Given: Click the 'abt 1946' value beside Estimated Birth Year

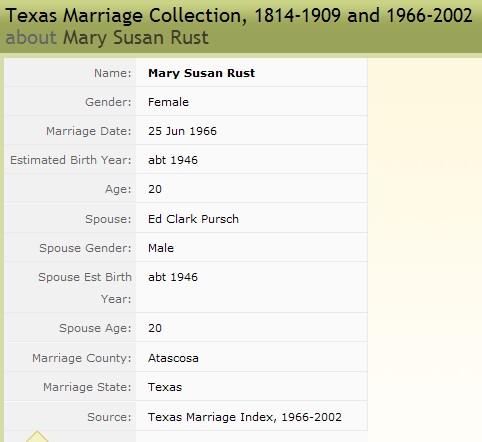Looking at the screenshot, I should pos(173,160).
